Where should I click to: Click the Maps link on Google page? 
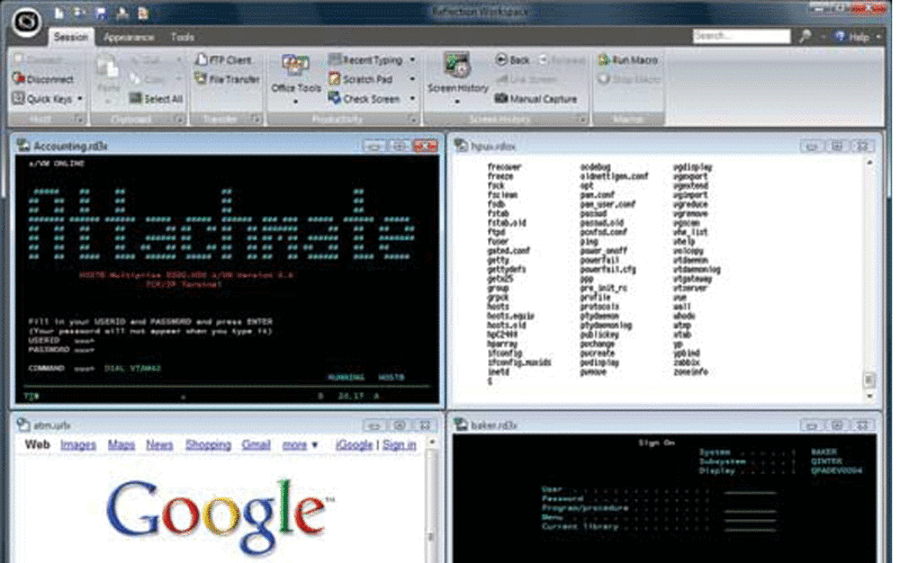(x=121, y=445)
